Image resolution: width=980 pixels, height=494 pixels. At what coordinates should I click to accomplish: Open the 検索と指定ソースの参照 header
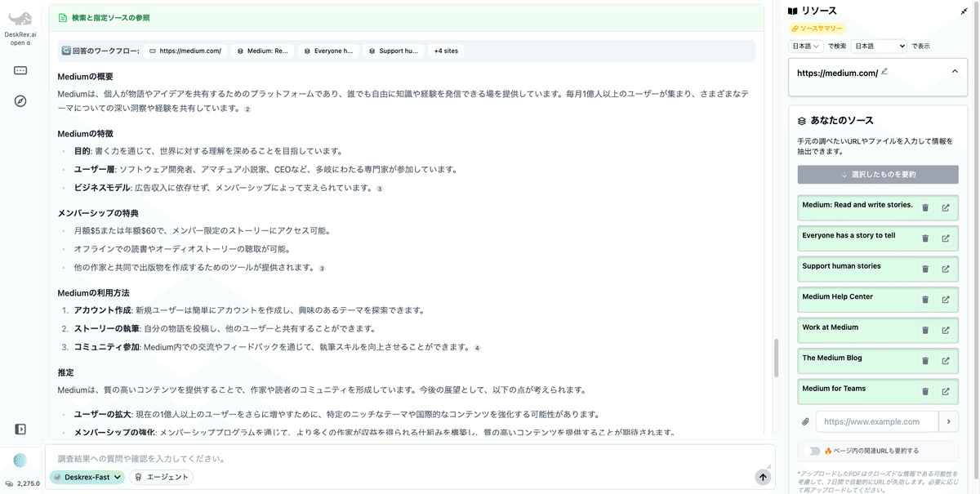coord(407,17)
